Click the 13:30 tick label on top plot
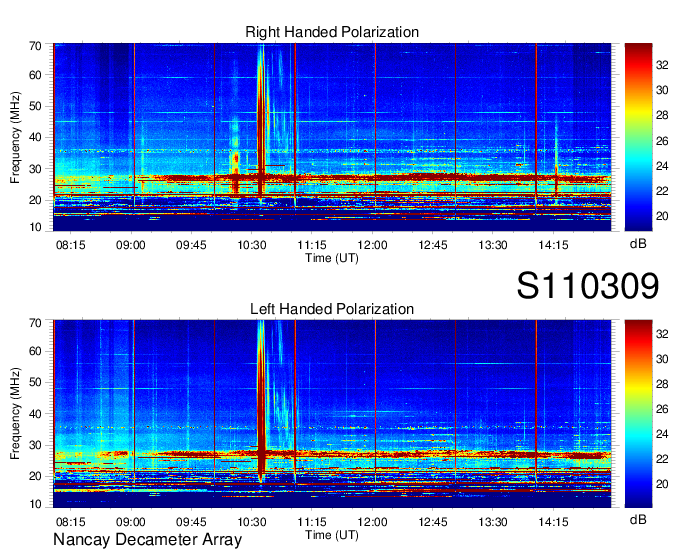 (493, 245)
